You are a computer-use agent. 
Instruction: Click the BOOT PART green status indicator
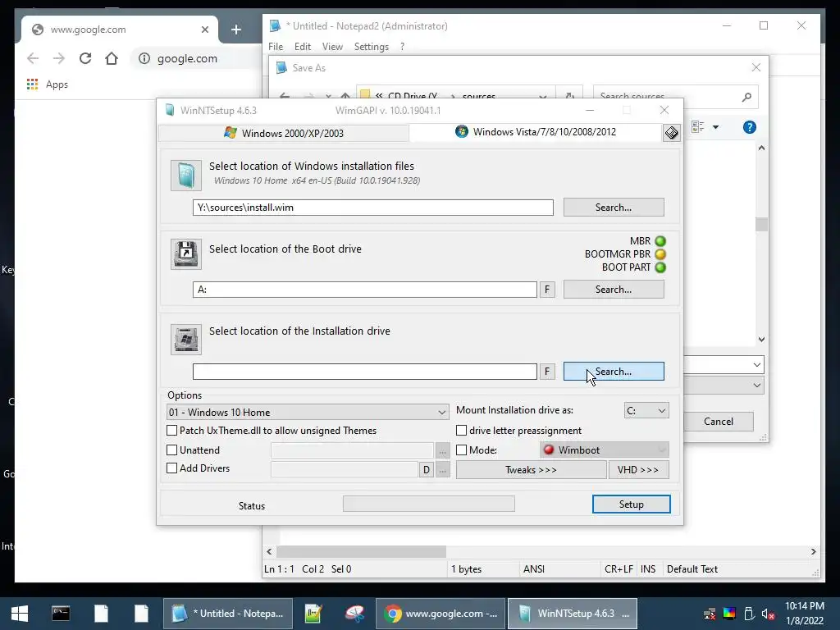tap(660, 267)
